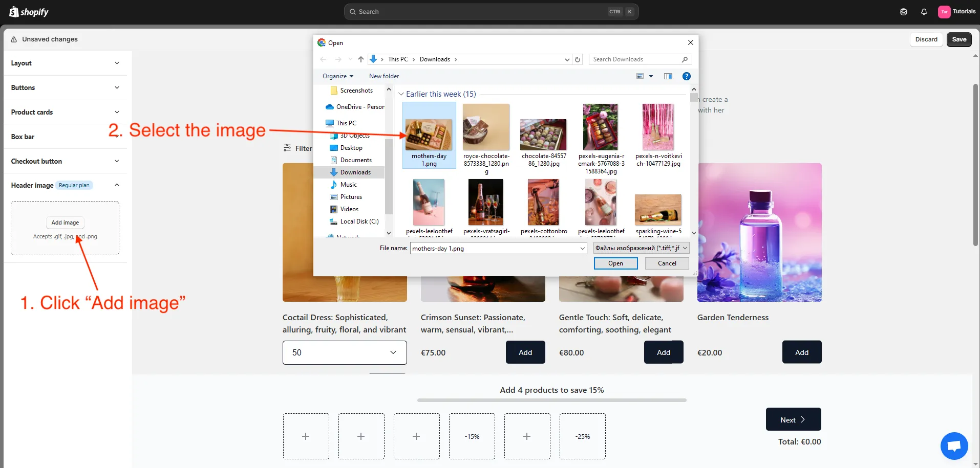980x468 pixels.
Task: Go up one folder level arrow
Action: pos(361,59)
